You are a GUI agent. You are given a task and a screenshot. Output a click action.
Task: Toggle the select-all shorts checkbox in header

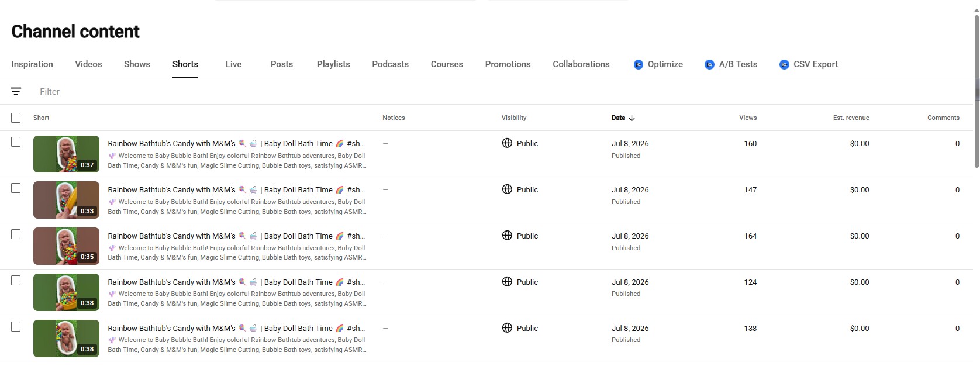16,118
